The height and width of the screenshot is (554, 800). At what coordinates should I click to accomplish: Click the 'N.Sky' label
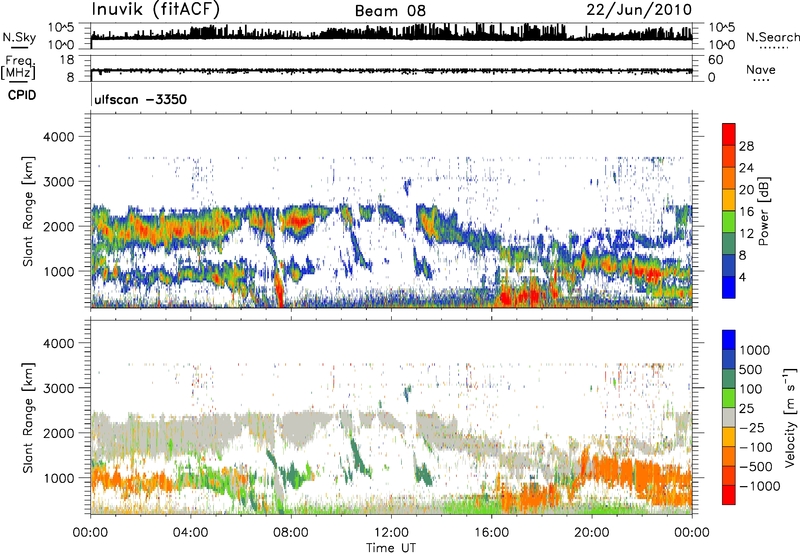coord(19,37)
